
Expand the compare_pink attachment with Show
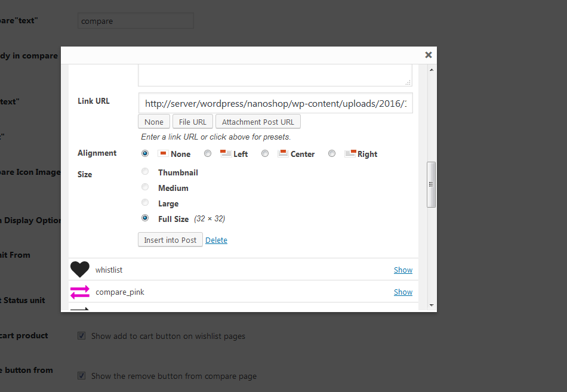[x=403, y=292]
